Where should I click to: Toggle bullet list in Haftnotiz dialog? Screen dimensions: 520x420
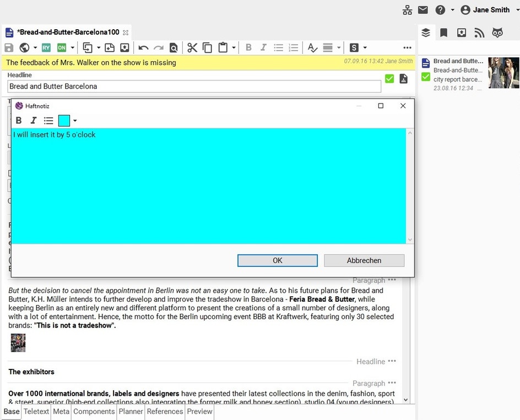tap(48, 121)
